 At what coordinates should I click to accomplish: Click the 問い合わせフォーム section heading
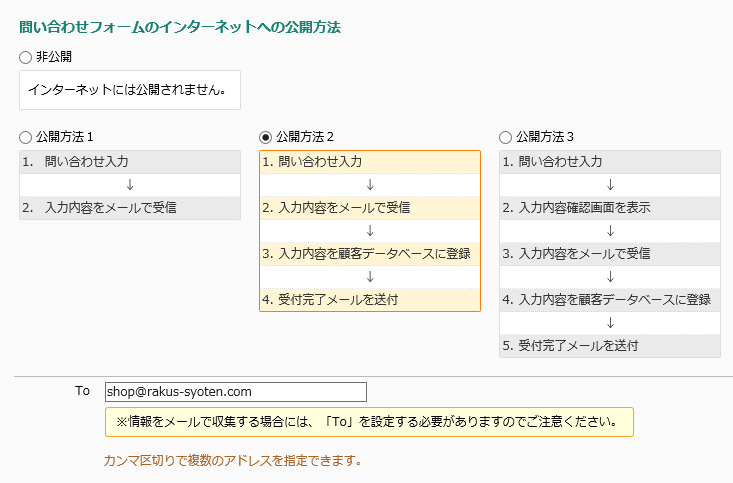click(x=180, y=27)
